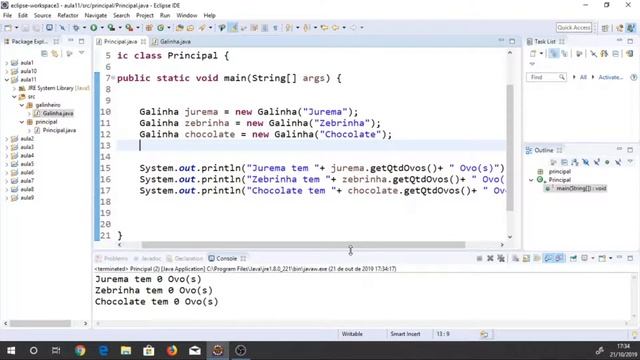Click the Activate... link in Task List

coord(610,77)
